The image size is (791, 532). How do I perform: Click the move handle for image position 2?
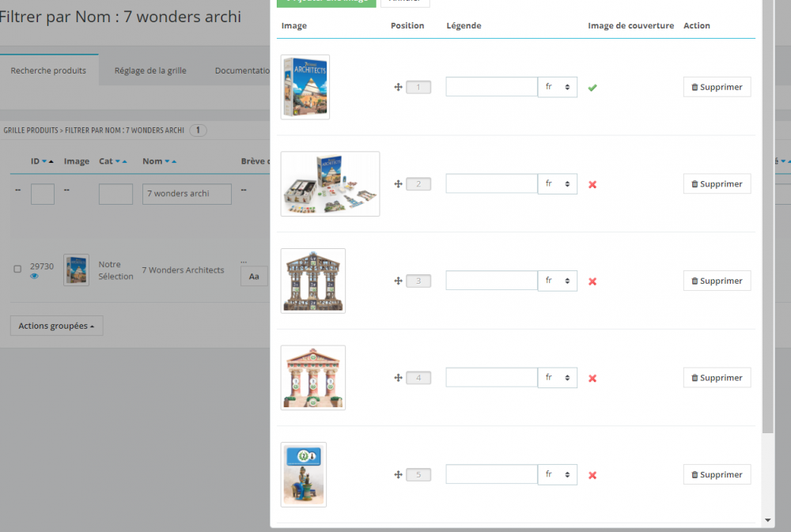click(398, 184)
